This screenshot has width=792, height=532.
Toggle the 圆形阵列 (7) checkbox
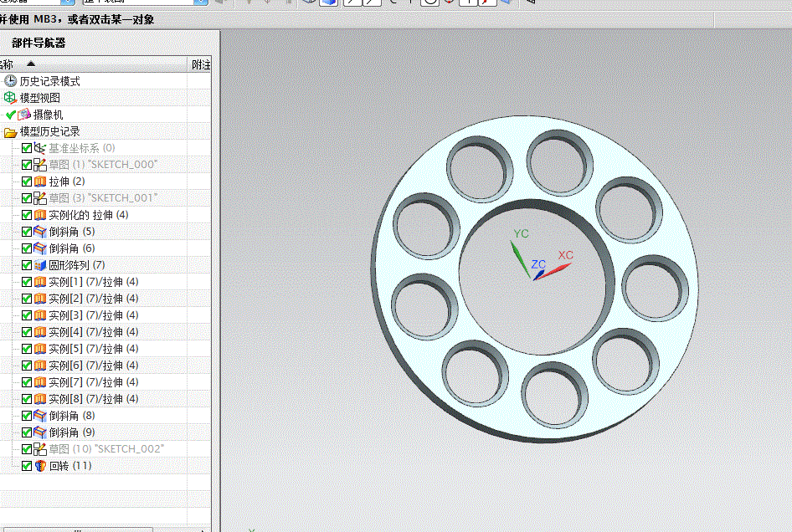27,265
